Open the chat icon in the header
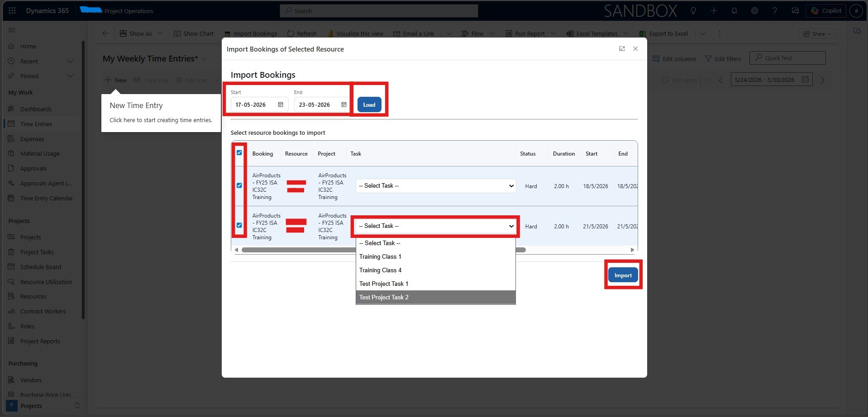Viewport: 868px width, 417px height. click(x=795, y=11)
